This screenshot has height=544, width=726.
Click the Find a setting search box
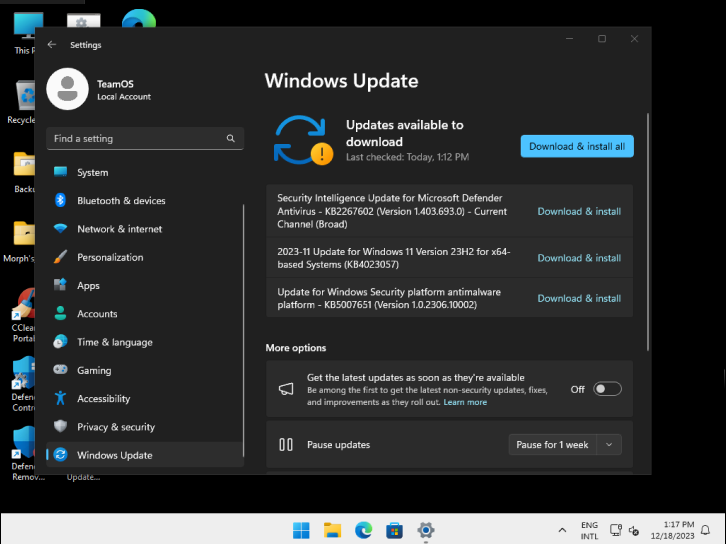pos(145,138)
